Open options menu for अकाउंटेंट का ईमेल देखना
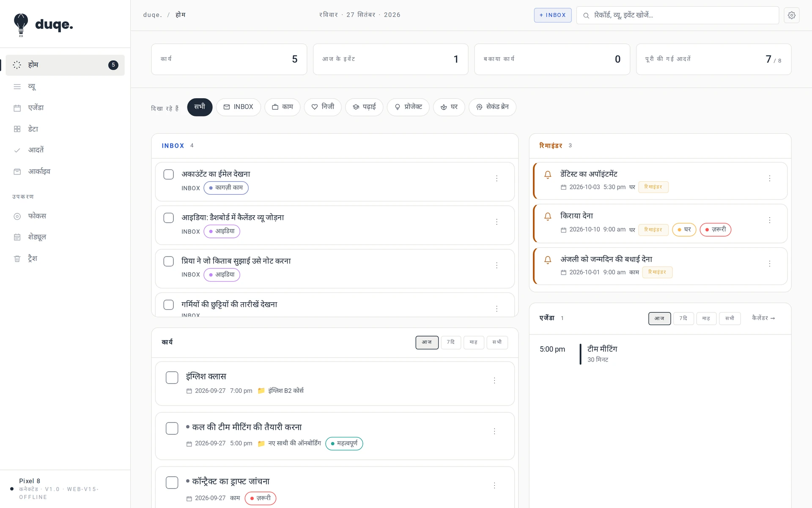The width and height of the screenshot is (812, 508). [x=497, y=179]
